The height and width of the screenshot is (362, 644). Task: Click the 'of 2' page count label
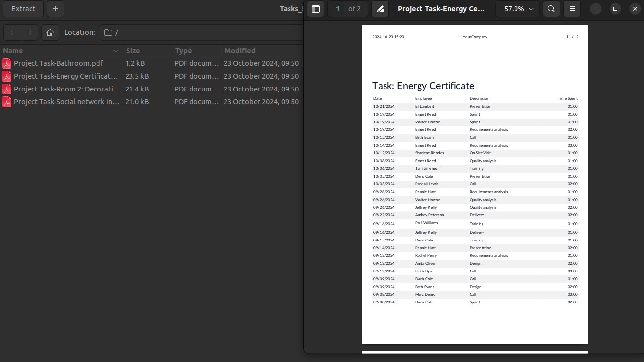[354, 9]
